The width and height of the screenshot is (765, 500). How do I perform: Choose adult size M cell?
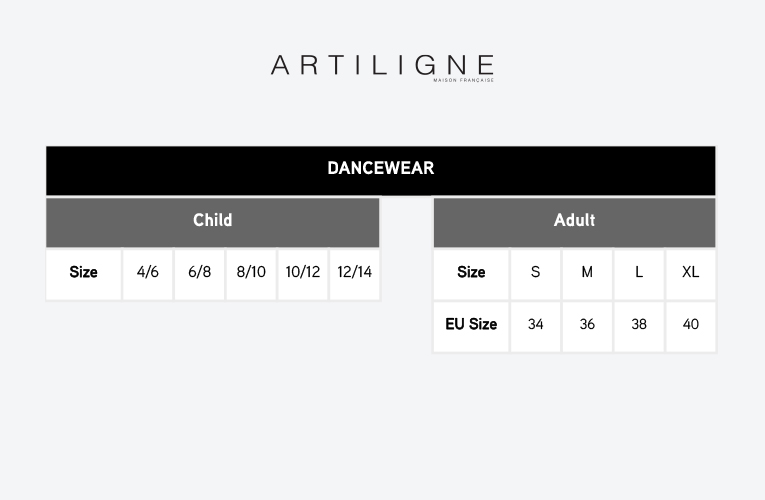pos(587,273)
